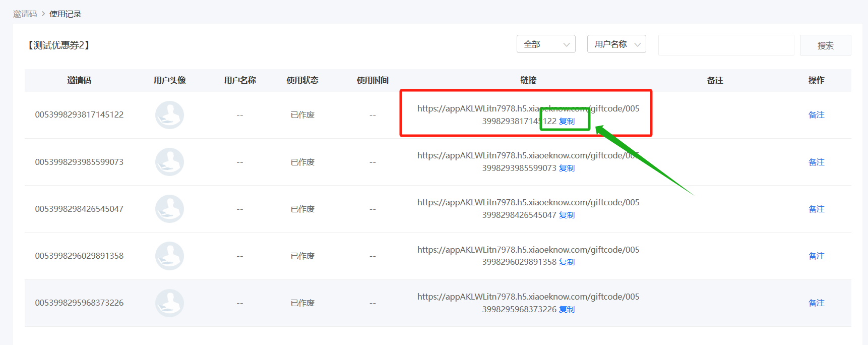This screenshot has height=345, width=868.
Task: Focus the search keyword input field
Action: (x=726, y=45)
